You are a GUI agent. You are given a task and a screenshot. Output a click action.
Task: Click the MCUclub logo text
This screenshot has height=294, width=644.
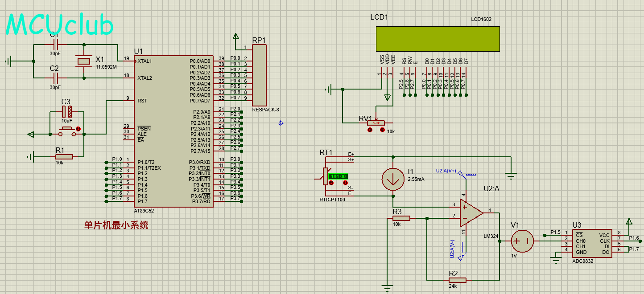[x=60, y=25]
